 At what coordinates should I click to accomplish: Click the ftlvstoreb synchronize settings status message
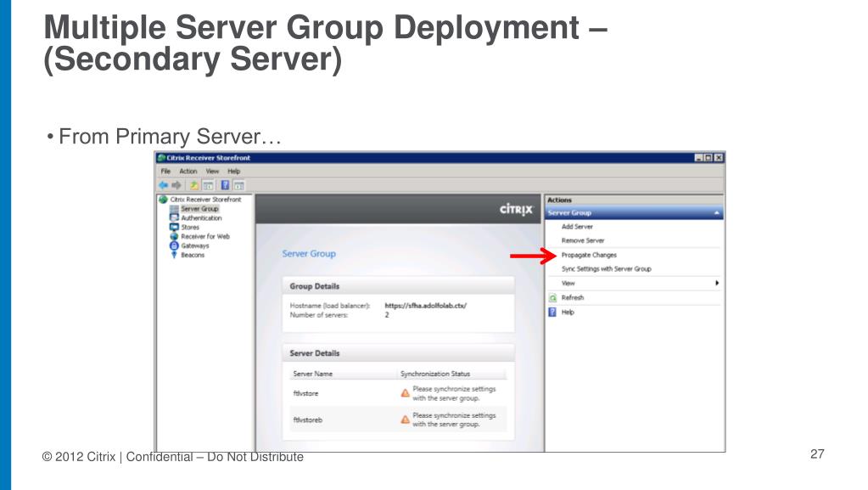point(454,420)
